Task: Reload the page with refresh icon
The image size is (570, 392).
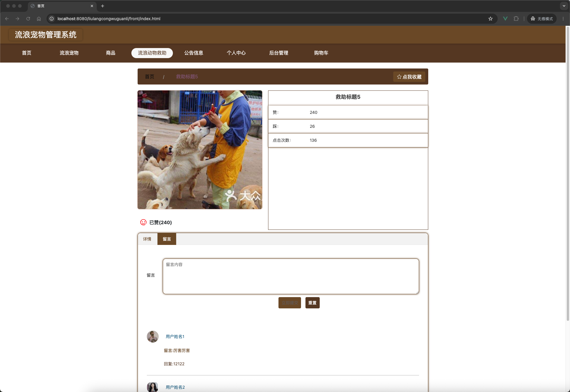Action: pos(28,19)
